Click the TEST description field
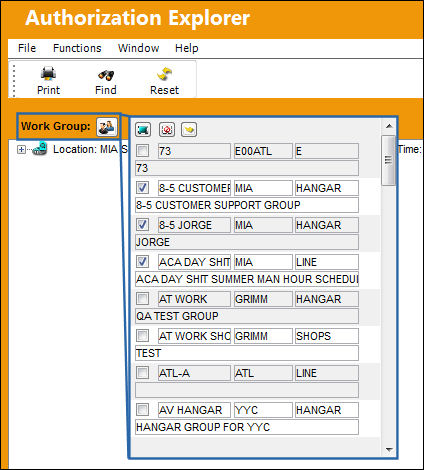 tap(247, 353)
